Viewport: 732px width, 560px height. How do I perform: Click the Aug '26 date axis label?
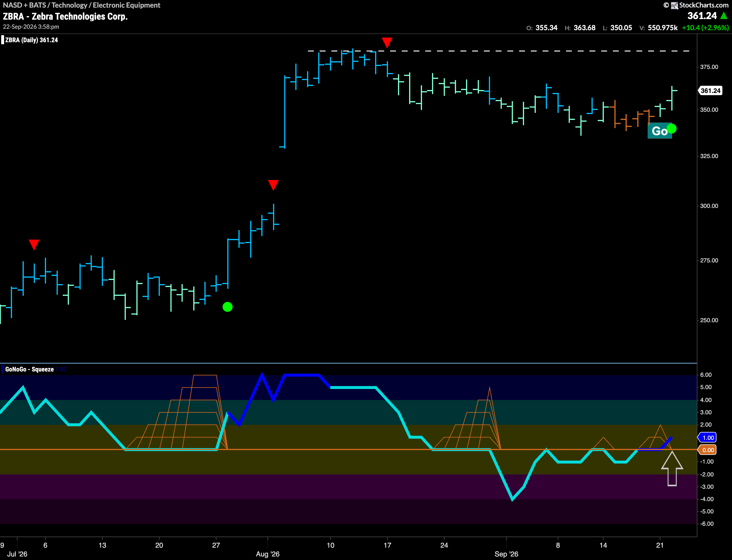pyautogui.click(x=267, y=554)
